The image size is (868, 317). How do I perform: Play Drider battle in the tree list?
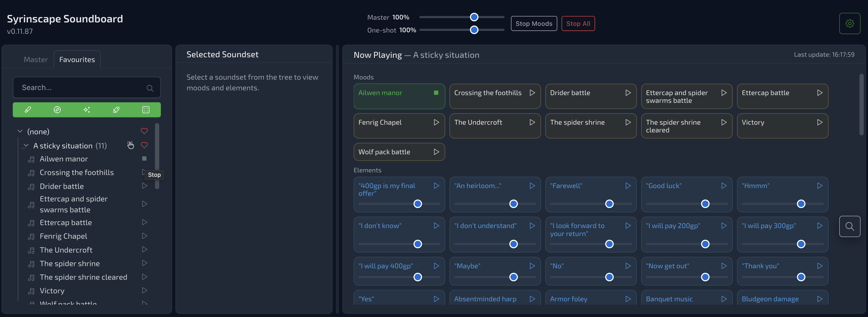pos(145,186)
